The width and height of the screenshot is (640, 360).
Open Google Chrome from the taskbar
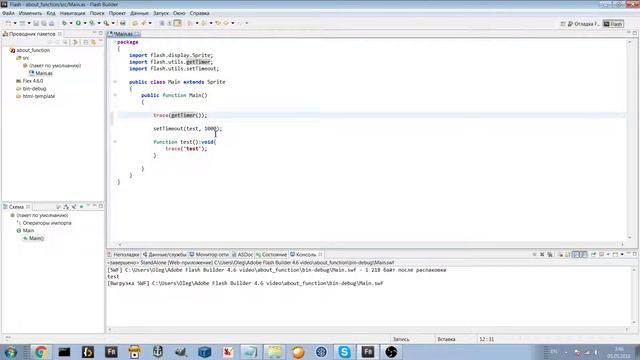(40, 352)
